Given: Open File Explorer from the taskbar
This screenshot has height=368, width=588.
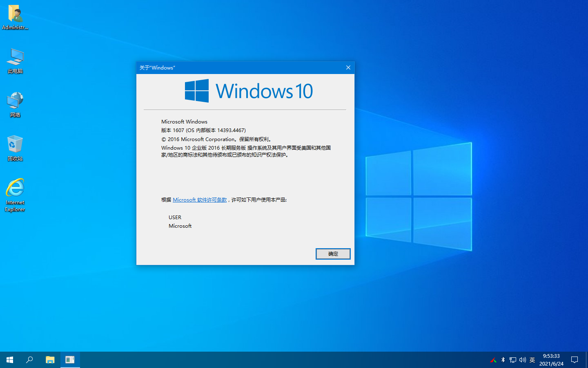Looking at the screenshot, I should point(50,360).
